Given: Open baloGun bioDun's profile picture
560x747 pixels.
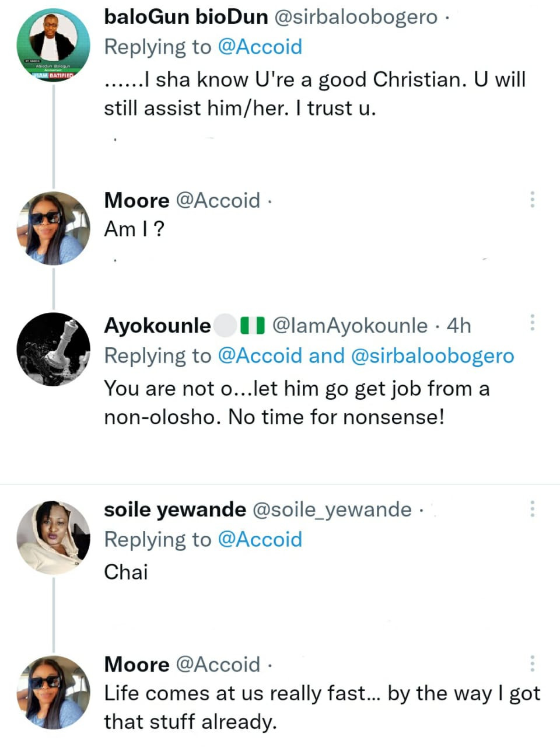Looking at the screenshot, I should 54,46.
